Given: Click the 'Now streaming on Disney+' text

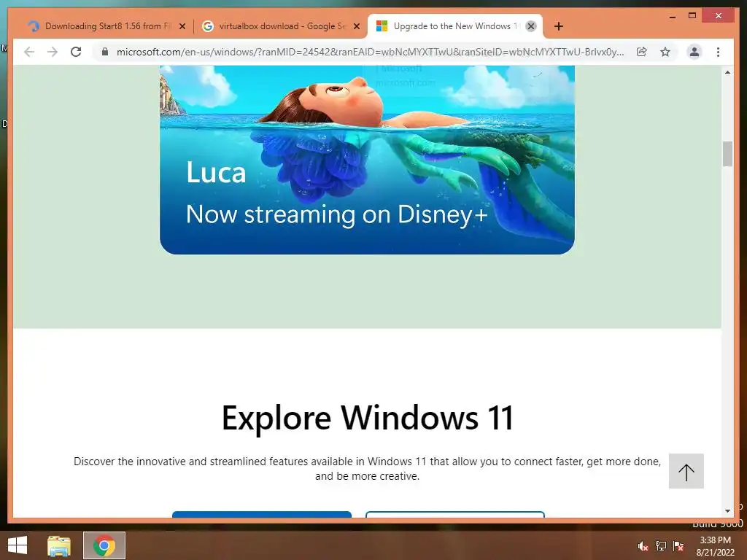Looking at the screenshot, I should point(337,214).
